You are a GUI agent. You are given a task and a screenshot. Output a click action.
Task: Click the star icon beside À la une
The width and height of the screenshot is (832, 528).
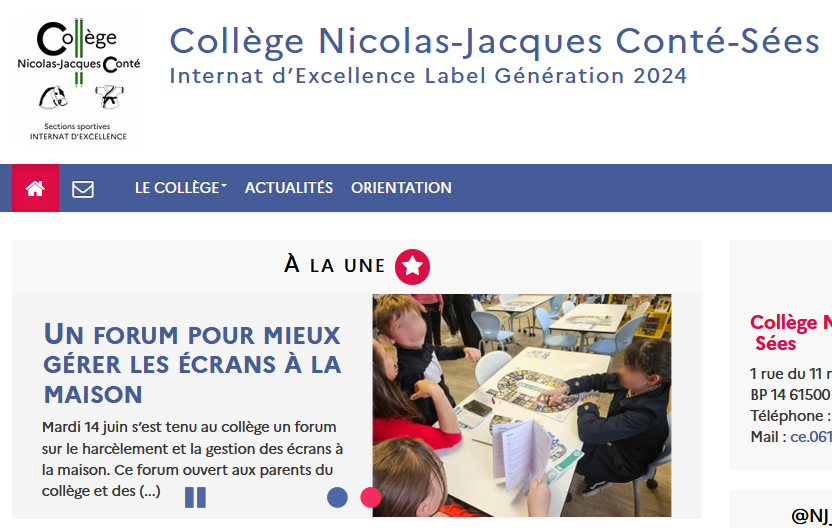(412, 266)
